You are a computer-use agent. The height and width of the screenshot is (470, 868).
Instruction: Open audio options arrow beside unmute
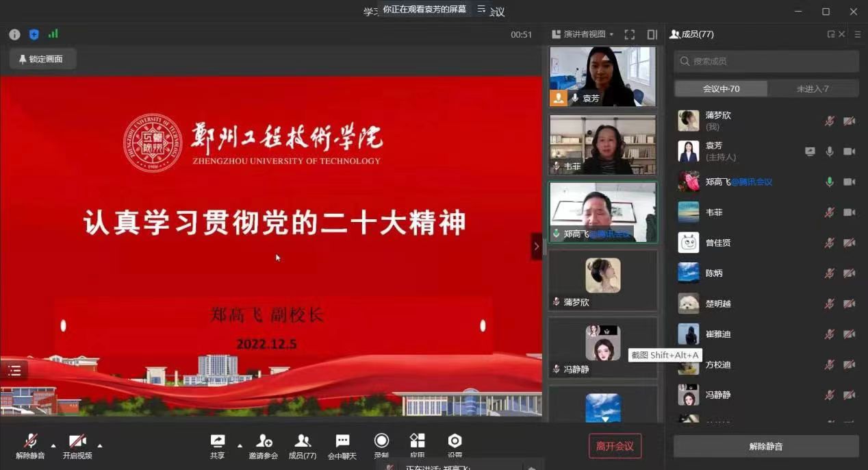(x=53, y=445)
